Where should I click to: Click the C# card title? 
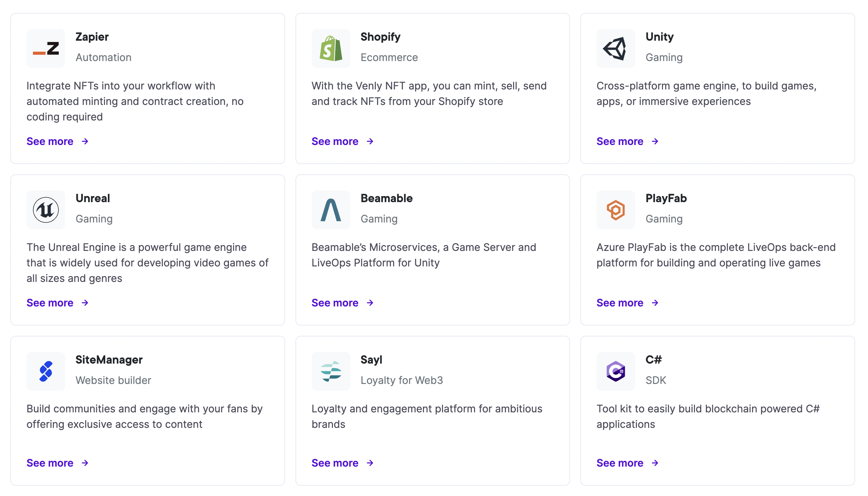653,360
